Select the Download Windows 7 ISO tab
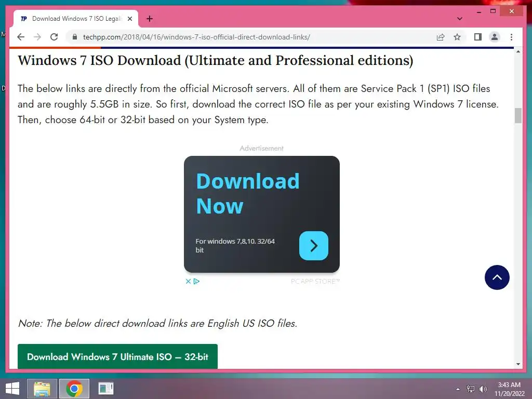The height and width of the screenshot is (399, 532). click(x=76, y=19)
